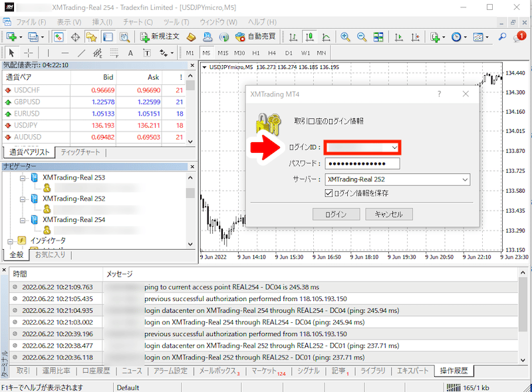Screen dimensions: 532x392
Task: Collapse the XMTrading-Real 252 tree node
Action: click(x=23, y=199)
